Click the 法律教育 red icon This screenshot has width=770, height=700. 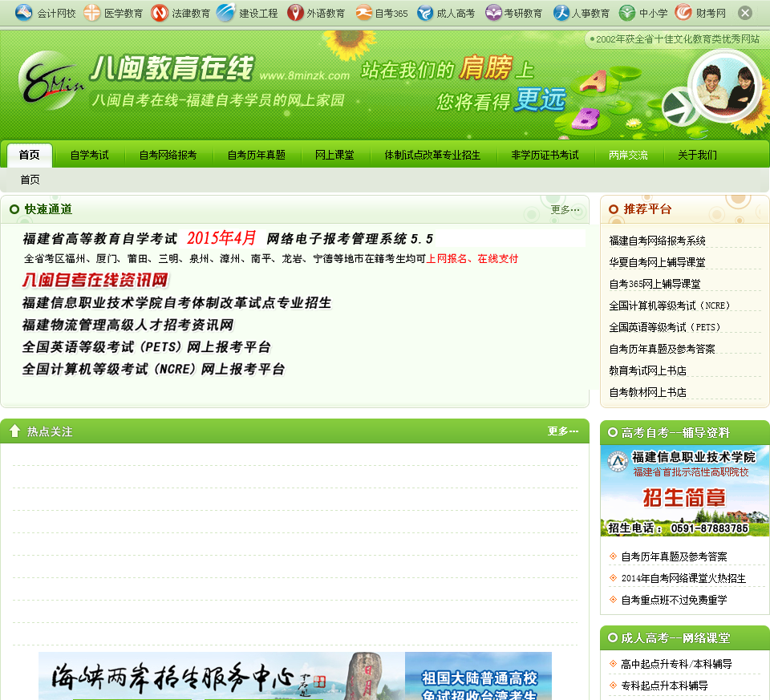coord(159,12)
